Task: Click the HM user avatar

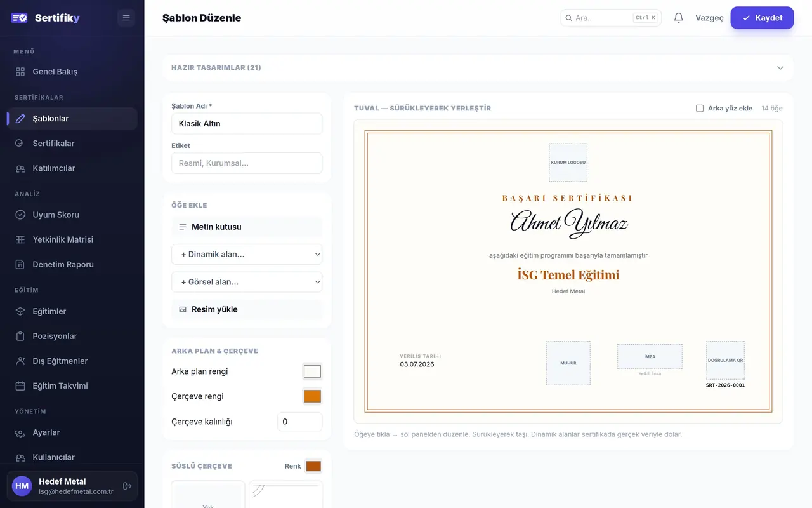Action: pos(22,486)
